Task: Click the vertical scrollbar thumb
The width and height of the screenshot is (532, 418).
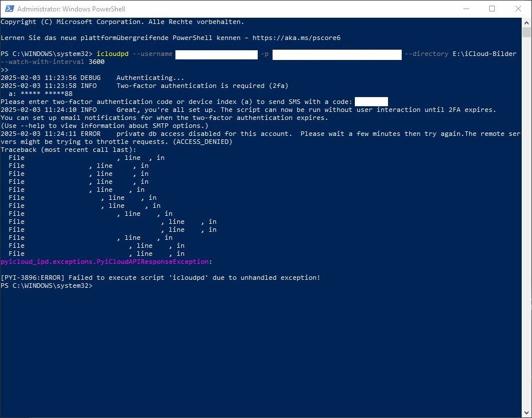Action: 527,33
